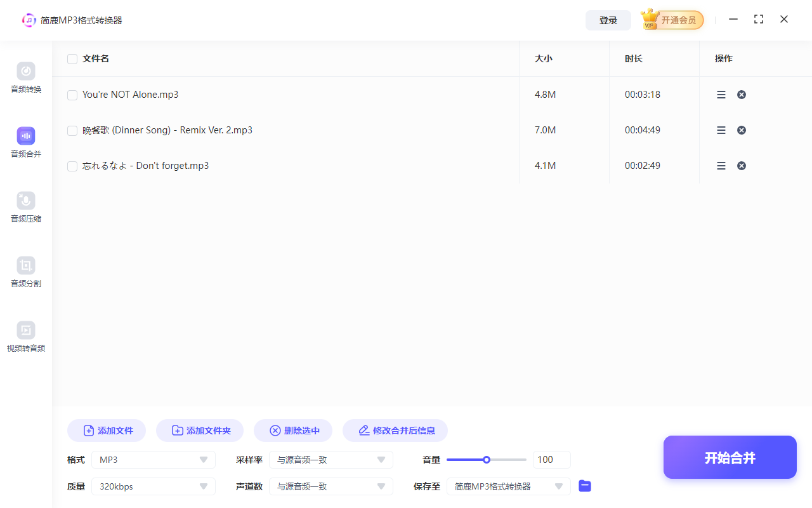
Task: Click the volume value field showing 100
Action: coord(552,460)
